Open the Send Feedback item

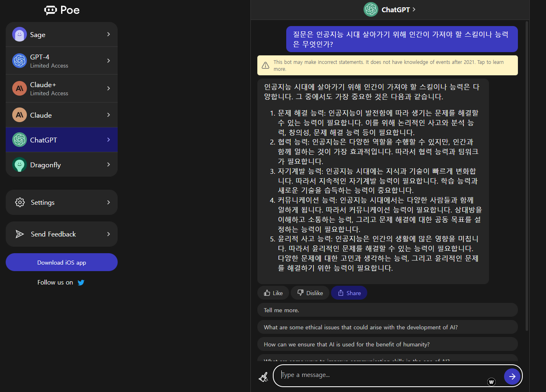(61, 234)
